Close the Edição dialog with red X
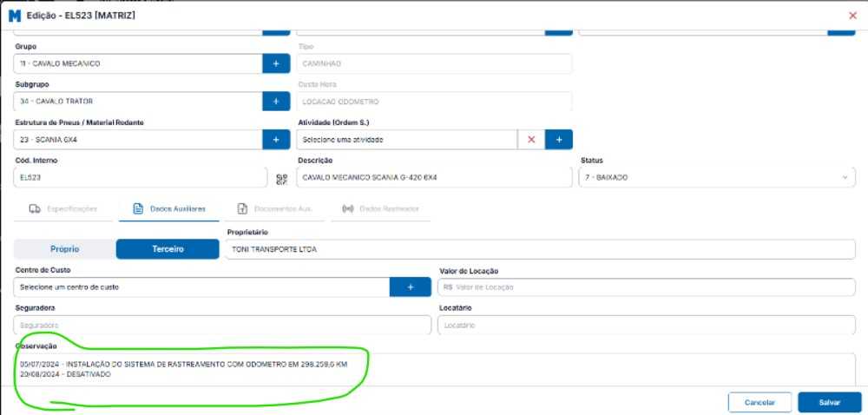868x415 pixels. pos(852,16)
